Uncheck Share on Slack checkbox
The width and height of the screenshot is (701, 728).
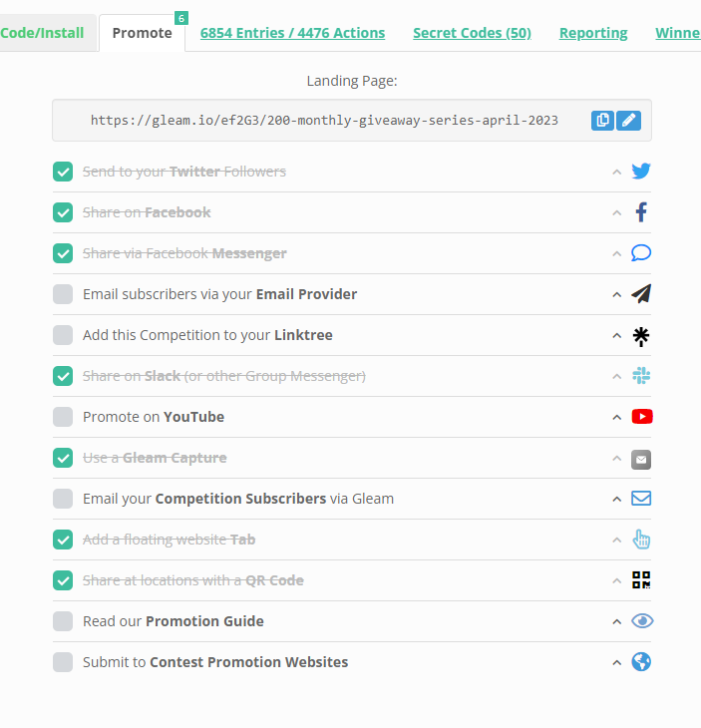point(63,376)
